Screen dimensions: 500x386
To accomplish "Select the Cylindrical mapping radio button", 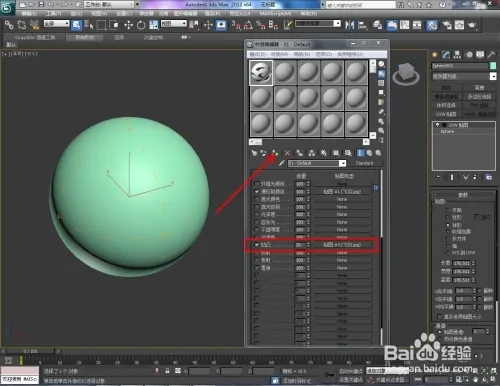I will 448,217.
